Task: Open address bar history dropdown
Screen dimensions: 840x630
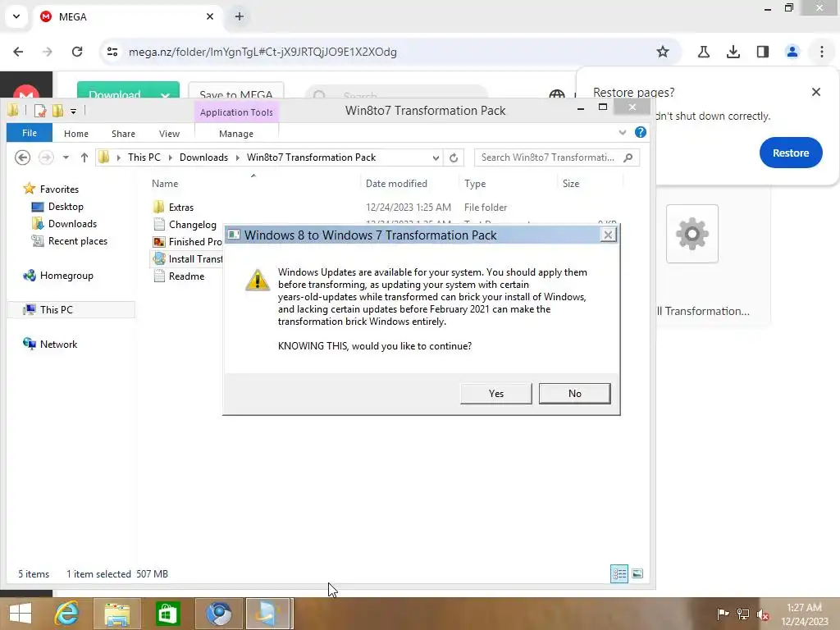Action: tap(436, 157)
